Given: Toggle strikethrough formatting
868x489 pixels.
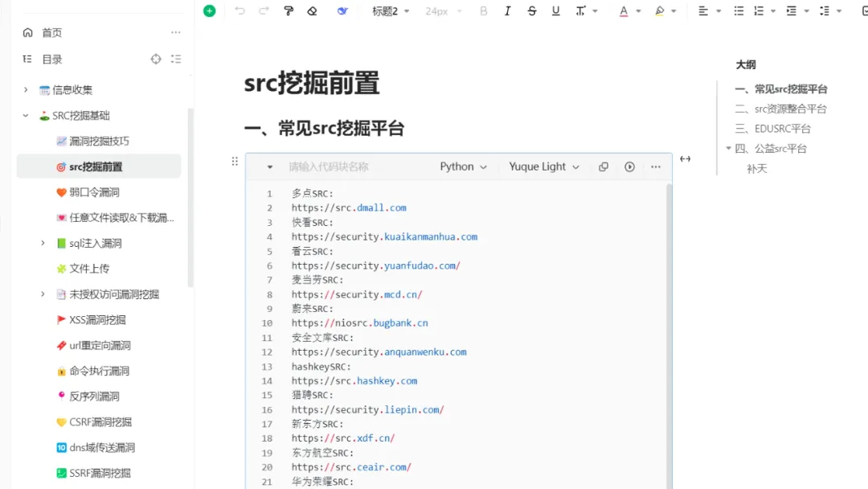Looking at the screenshot, I should coord(531,10).
